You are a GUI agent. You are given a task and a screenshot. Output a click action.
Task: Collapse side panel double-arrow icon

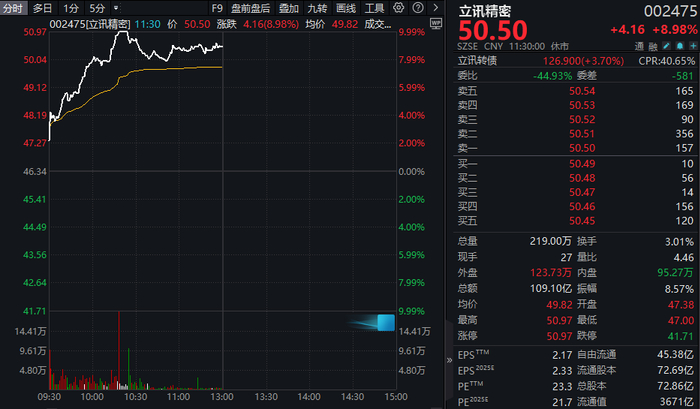pos(449,360)
